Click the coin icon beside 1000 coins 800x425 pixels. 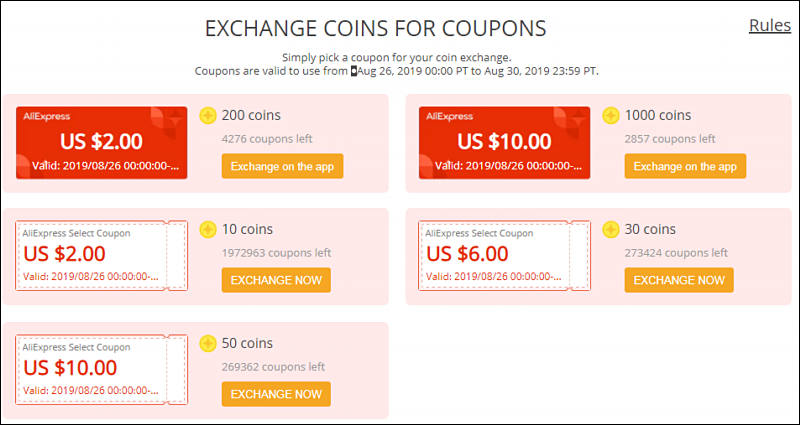coord(611,116)
